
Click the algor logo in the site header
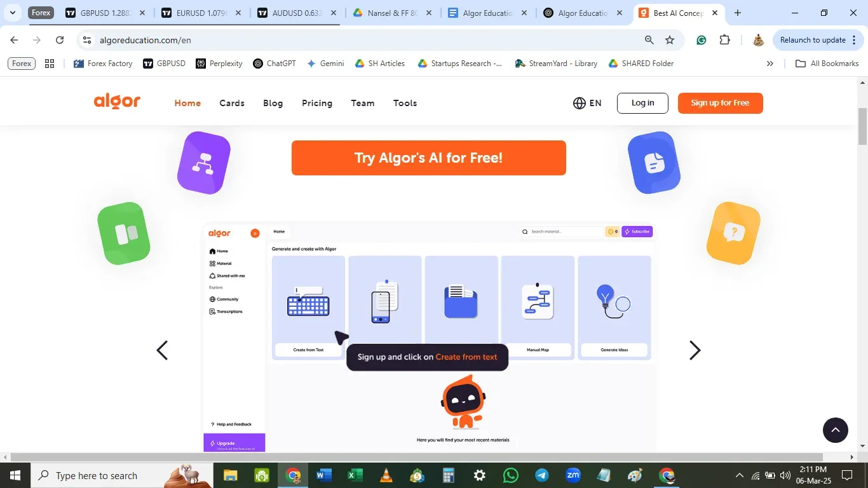click(x=117, y=102)
